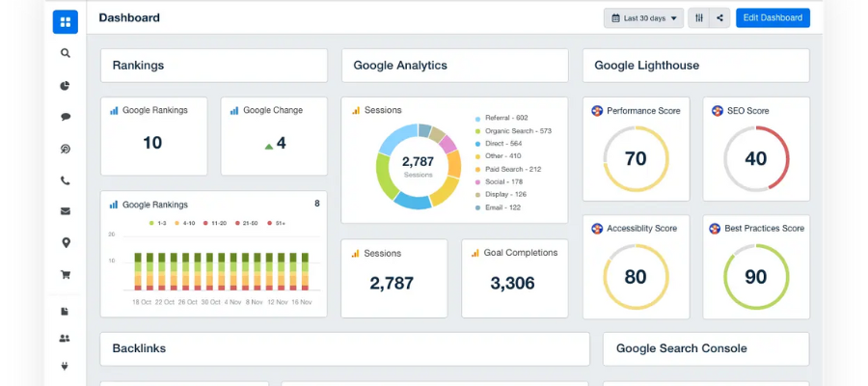Open the pie chart reports sidebar icon
This screenshot has width=868, height=386.
[x=66, y=86]
